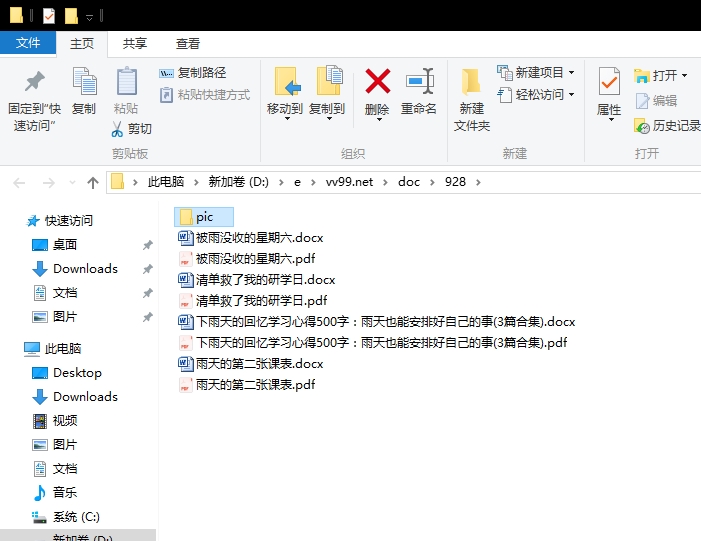Screen dimensions: 701x541
Task: Click 快速访问 (Quick access) in sidebar
Action: [x=59, y=221]
